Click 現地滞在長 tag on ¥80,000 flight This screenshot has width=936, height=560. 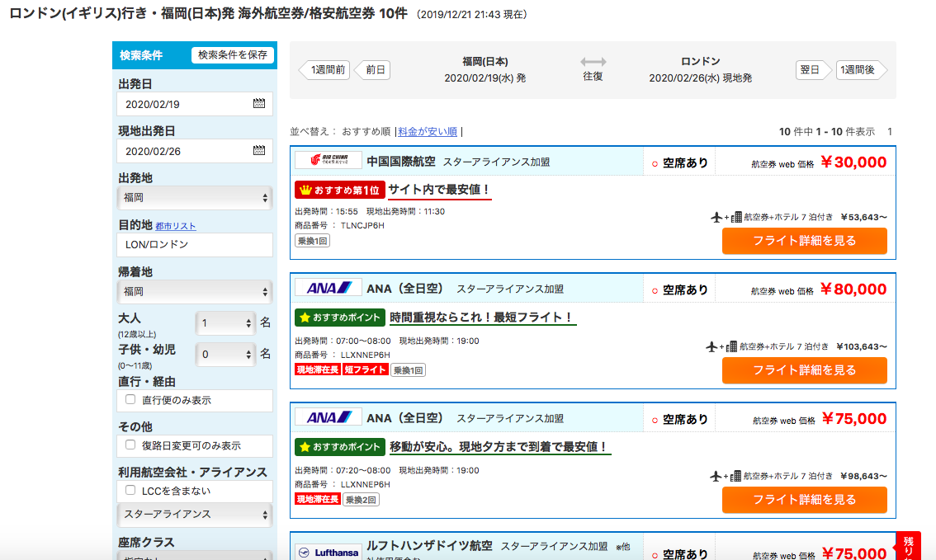coord(318,369)
